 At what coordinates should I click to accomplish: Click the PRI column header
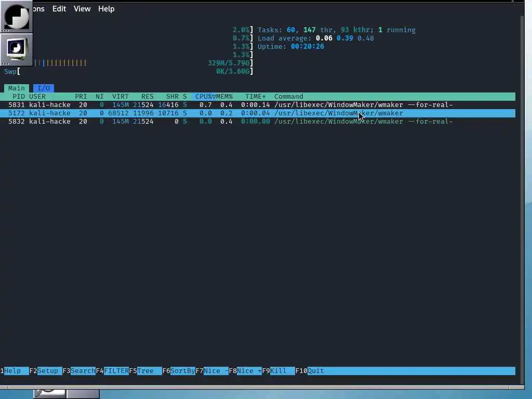81,97
